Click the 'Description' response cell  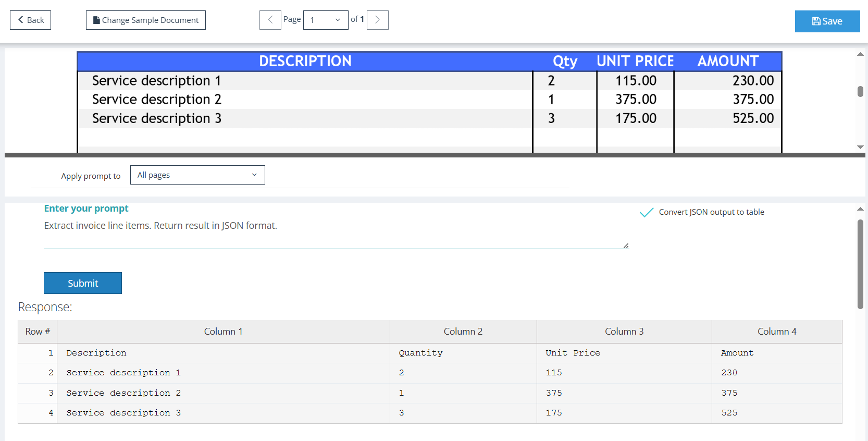[224, 353]
